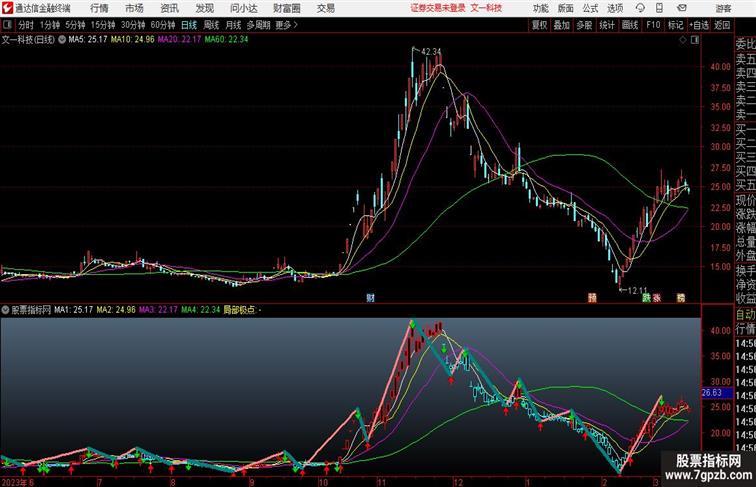Viewport: 756px width, 487px height.
Task: Click the diamond icon above the chart
Action: tap(683, 40)
